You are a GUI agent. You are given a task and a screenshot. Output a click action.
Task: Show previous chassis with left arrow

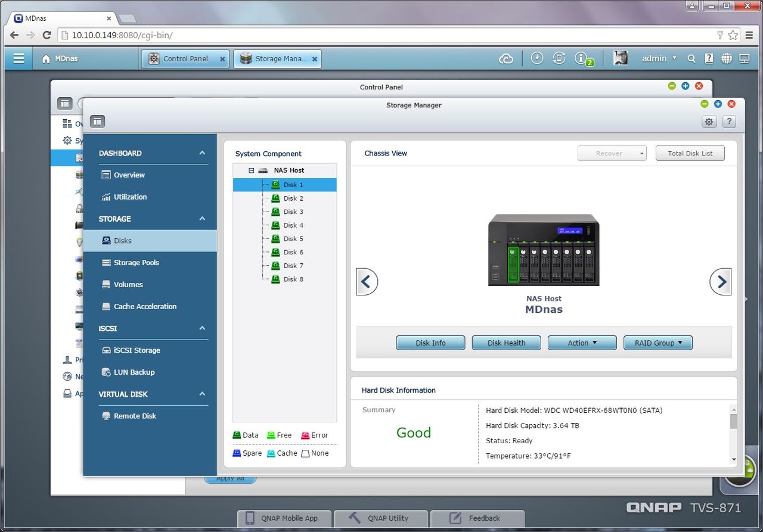(367, 282)
